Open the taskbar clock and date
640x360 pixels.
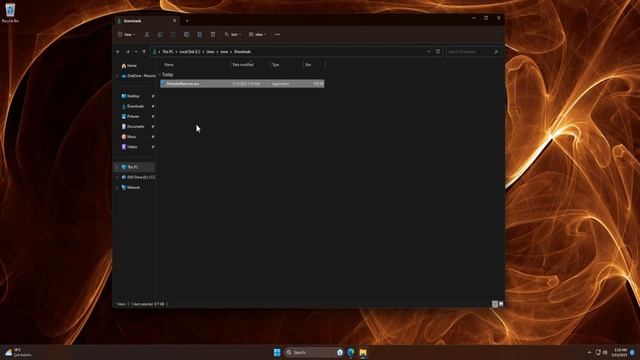620,352
